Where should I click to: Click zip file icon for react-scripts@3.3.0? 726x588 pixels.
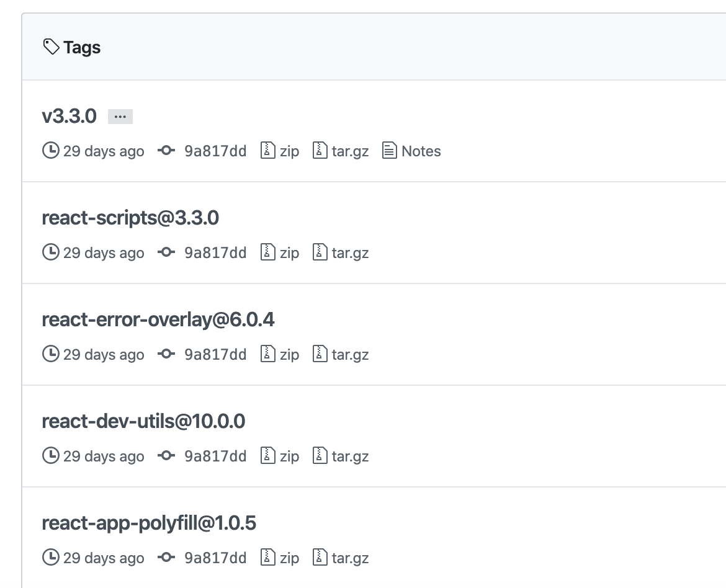point(267,252)
